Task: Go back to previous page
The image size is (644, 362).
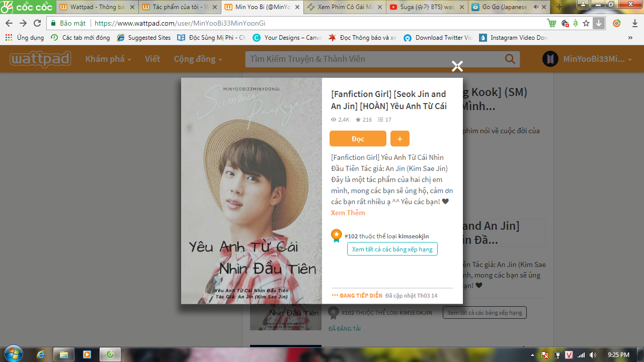Action: [9, 23]
